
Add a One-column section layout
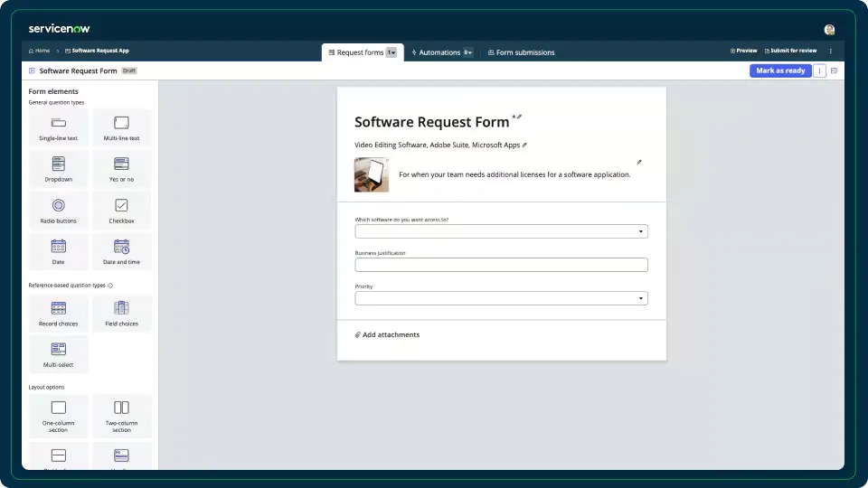58,416
